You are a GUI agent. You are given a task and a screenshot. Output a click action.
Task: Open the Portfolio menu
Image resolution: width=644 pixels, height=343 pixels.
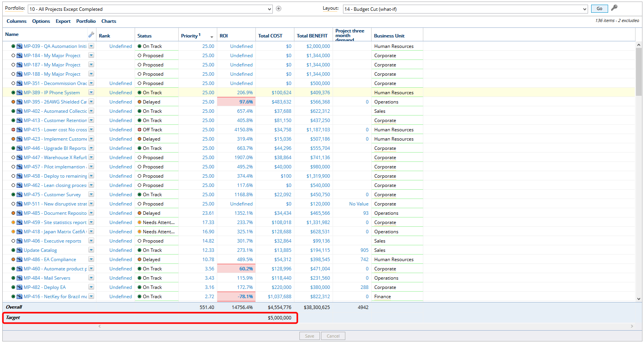click(86, 21)
